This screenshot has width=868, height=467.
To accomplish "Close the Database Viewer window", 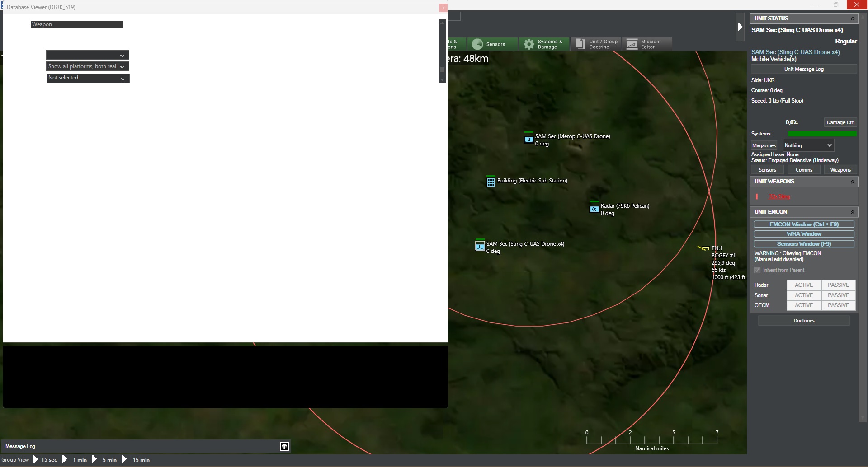I will pyautogui.click(x=443, y=8).
